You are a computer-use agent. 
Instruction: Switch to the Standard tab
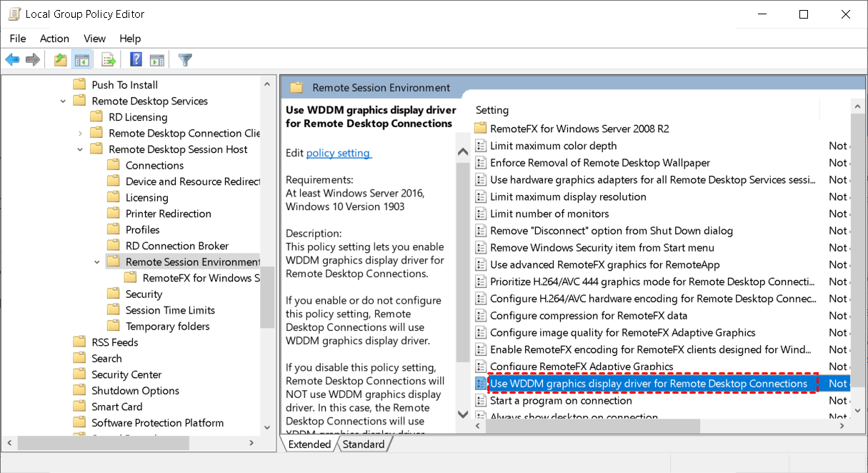(364, 444)
